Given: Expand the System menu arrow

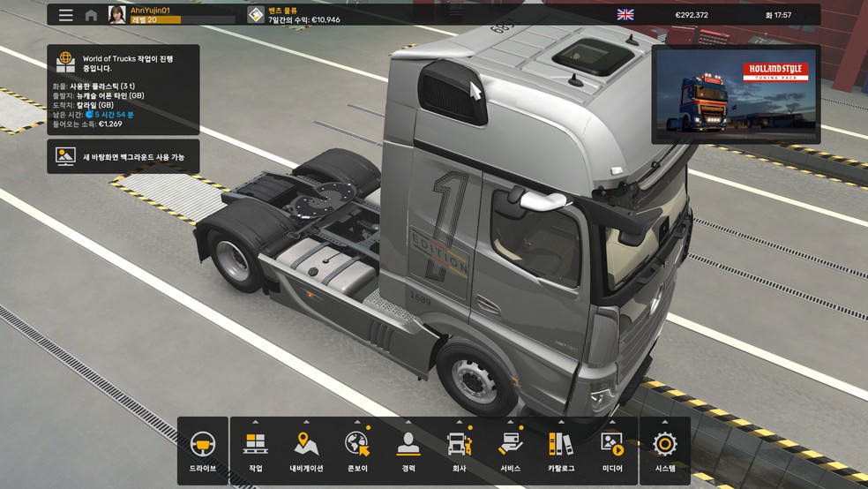Looking at the screenshot, I should (665, 422).
